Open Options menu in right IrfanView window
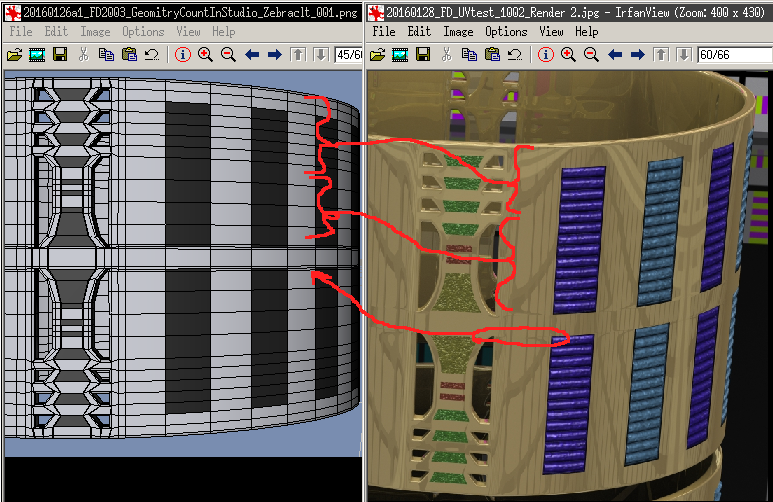773x502 pixels. click(506, 32)
